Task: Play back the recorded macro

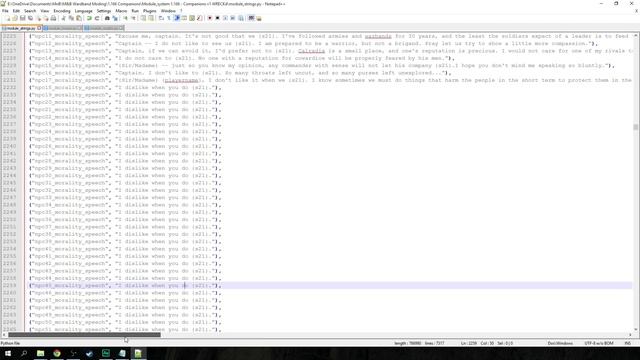Action: click(x=225, y=18)
